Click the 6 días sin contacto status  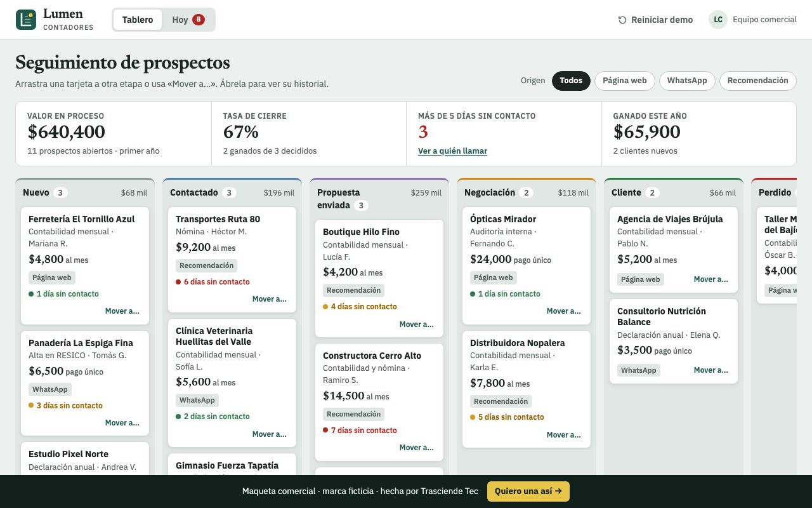tap(213, 282)
